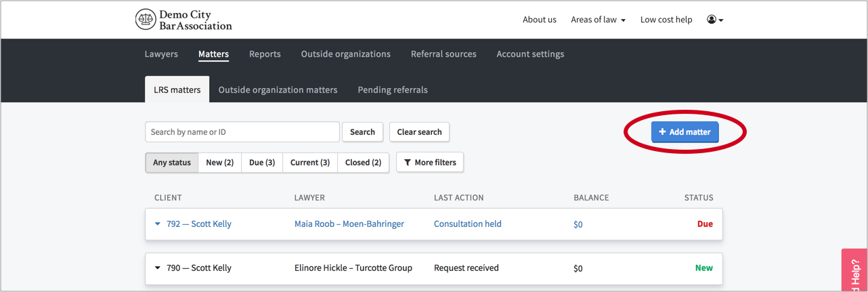The height and width of the screenshot is (292, 868).
Task: Click the Demo City Bar Association logo
Action: click(x=183, y=20)
